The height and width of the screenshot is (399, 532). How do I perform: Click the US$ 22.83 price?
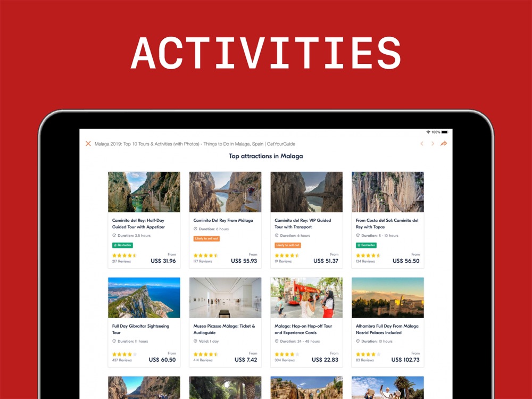point(325,360)
